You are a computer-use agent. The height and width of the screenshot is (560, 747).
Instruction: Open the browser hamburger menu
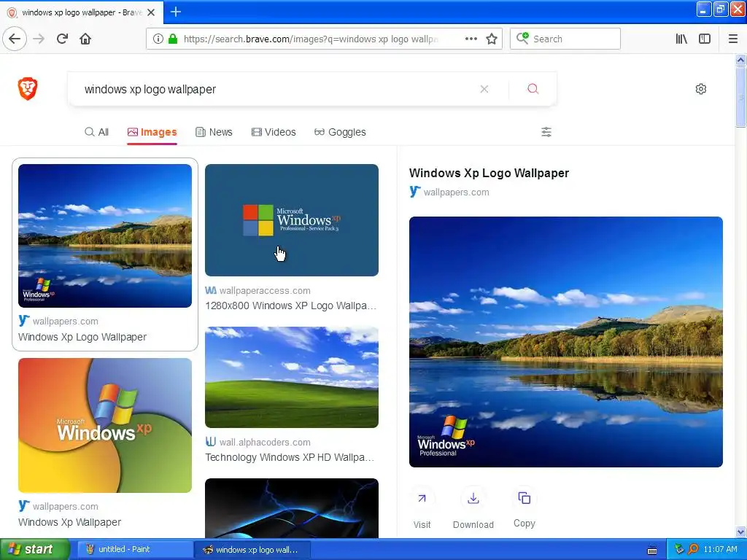(x=732, y=39)
